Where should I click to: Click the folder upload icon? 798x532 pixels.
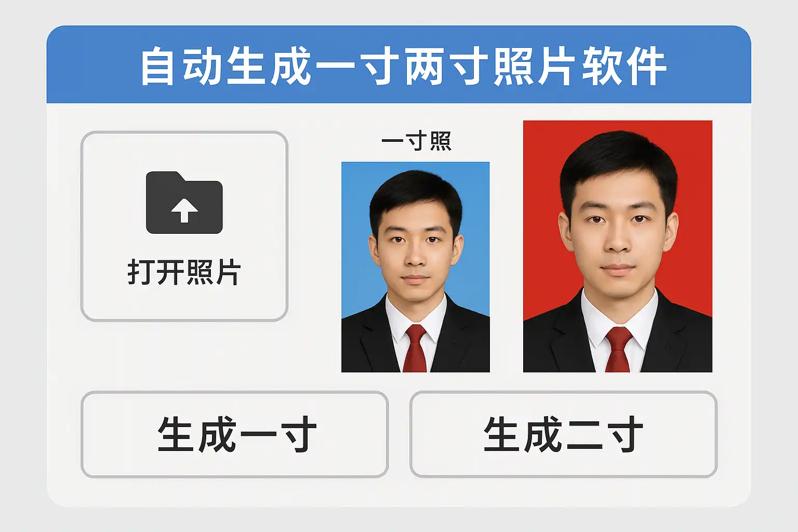[x=184, y=203]
